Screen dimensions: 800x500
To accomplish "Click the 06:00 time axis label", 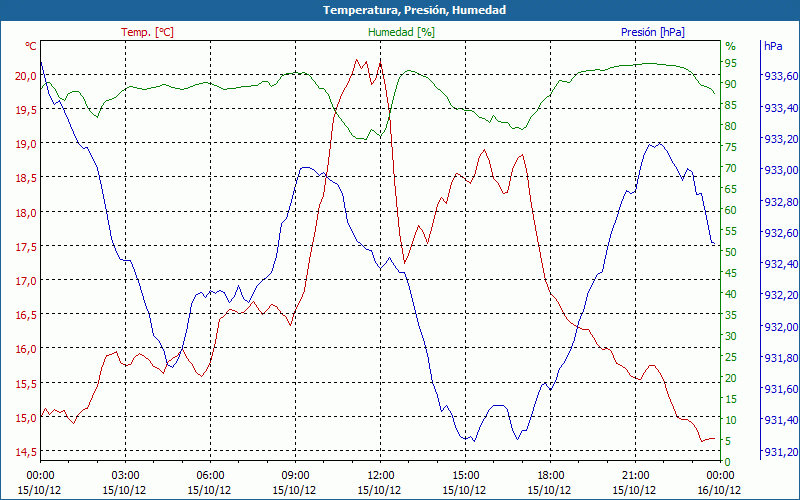I will (x=210, y=476).
